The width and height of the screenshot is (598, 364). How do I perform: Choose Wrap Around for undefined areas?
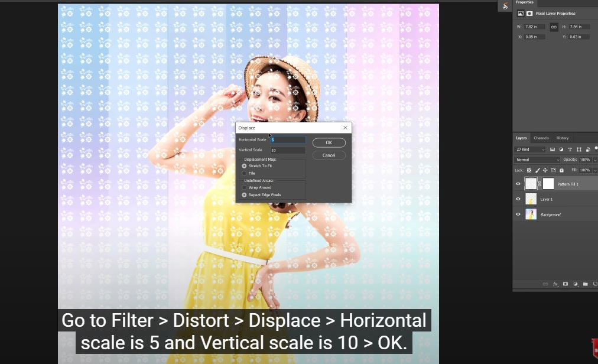(x=245, y=187)
